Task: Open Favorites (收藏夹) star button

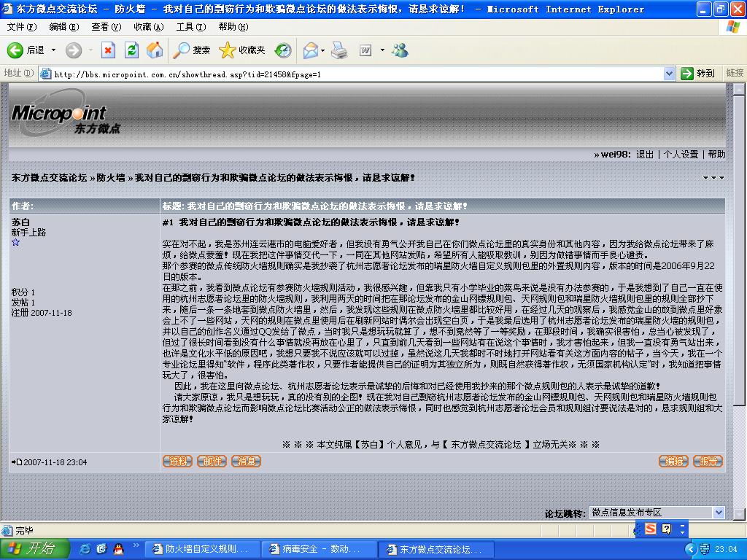Action: [x=242, y=50]
